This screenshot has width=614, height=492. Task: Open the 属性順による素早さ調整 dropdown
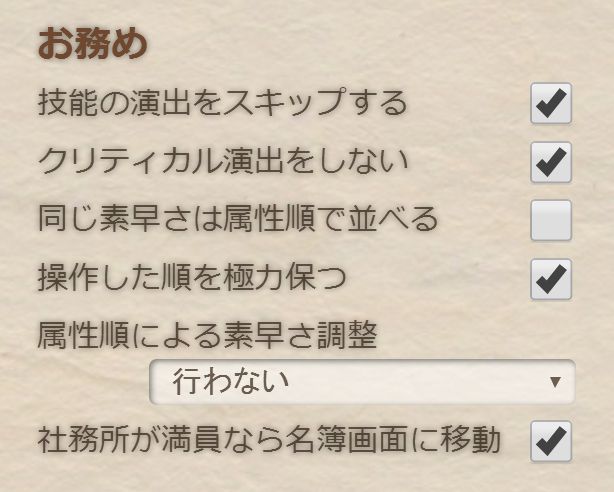click(362, 381)
